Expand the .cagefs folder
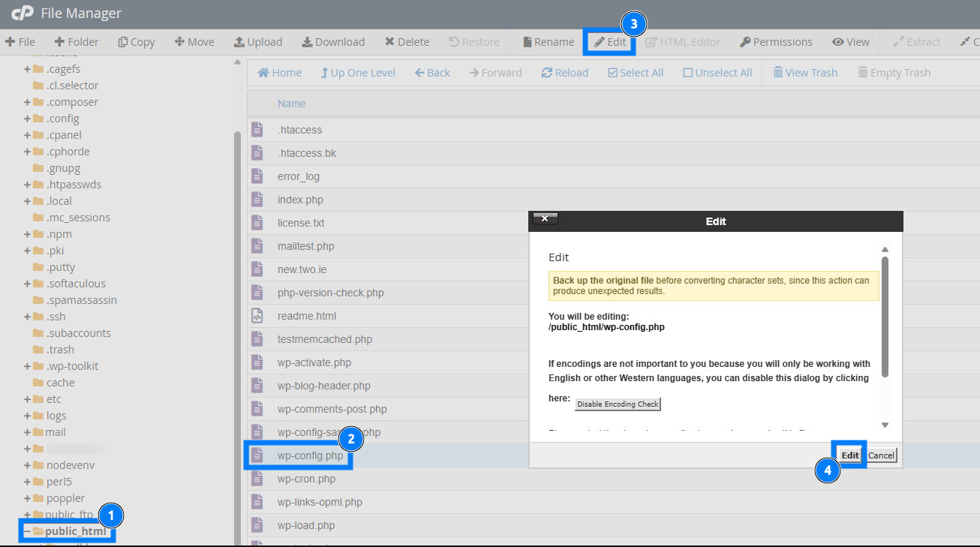 27,69
